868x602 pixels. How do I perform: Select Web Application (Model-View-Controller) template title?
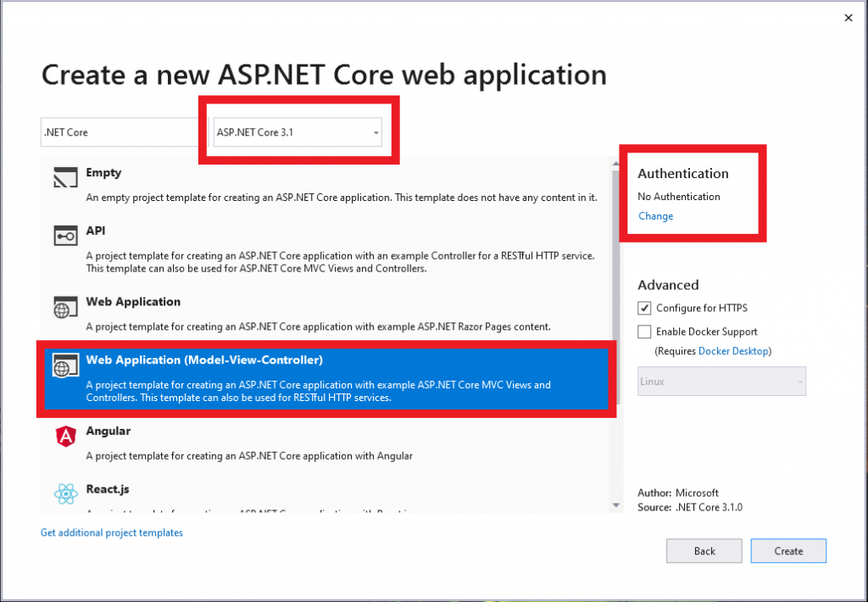coord(204,360)
